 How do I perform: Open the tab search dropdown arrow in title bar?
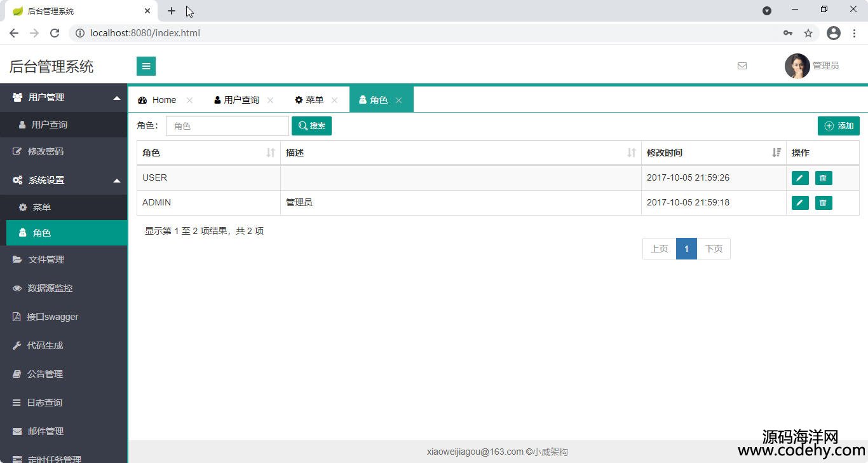click(767, 11)
